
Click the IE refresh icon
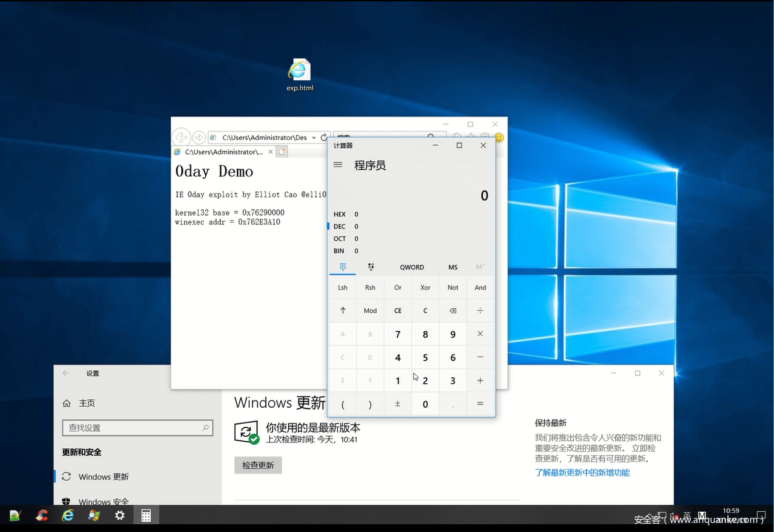point(324,138)
